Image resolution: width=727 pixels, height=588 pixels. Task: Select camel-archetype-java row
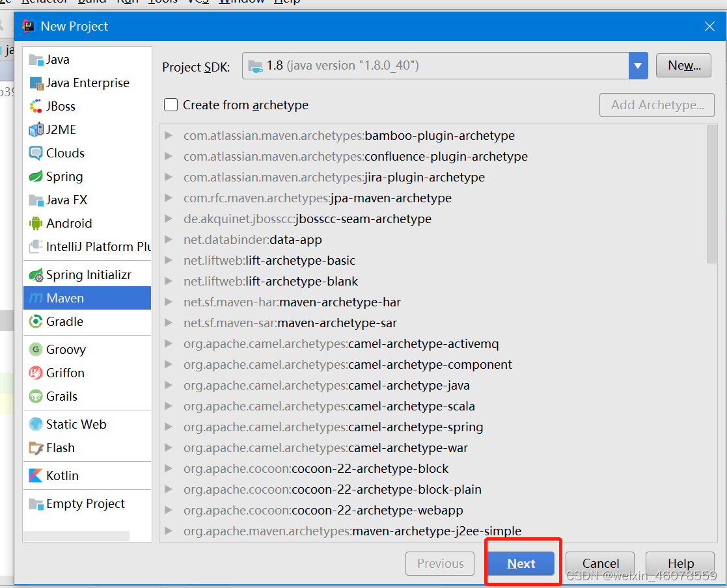click(x=433, y=386)
